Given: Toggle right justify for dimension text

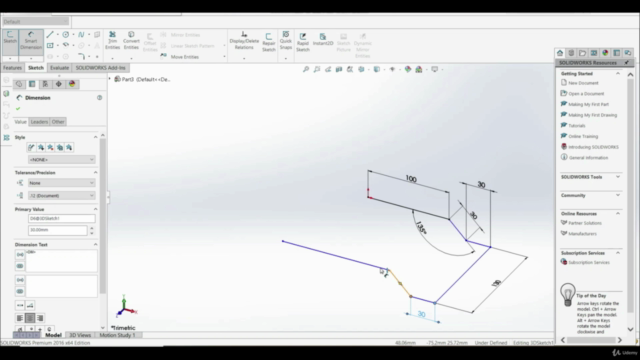Looking at the screenshot, I should pyautogui.click(x=40, y=318).
